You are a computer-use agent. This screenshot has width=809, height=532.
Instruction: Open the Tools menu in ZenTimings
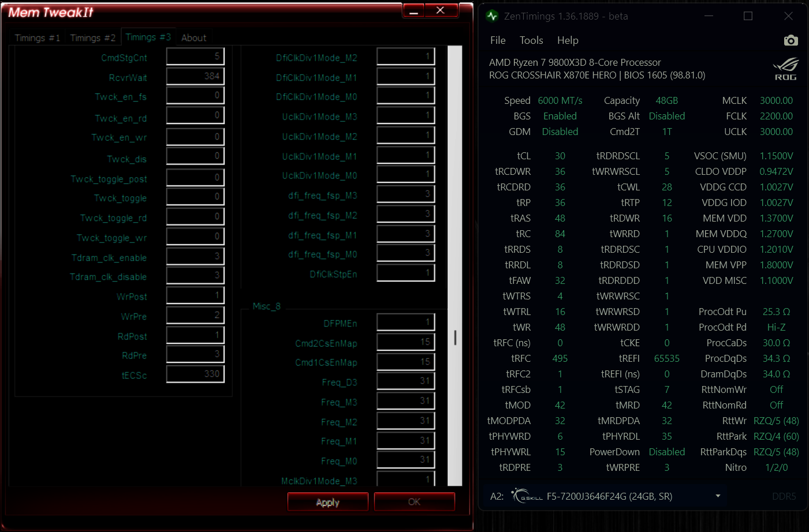pos(531,40)
